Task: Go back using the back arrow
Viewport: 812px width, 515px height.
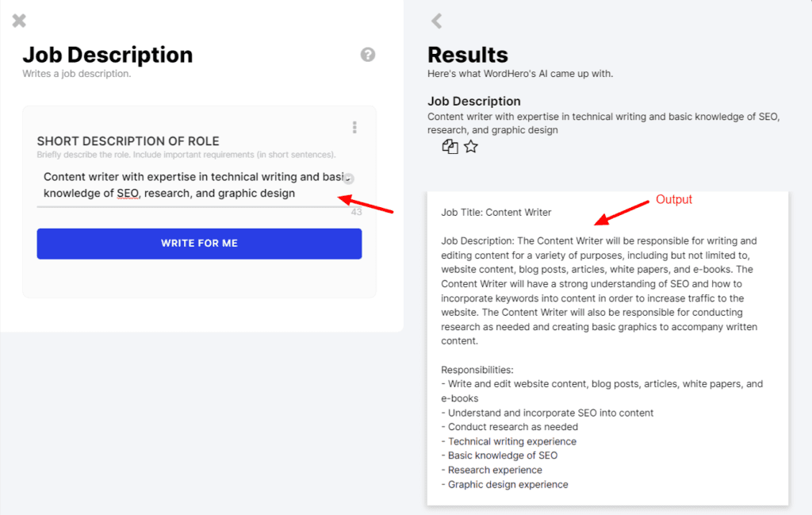Action: [435, 21]
